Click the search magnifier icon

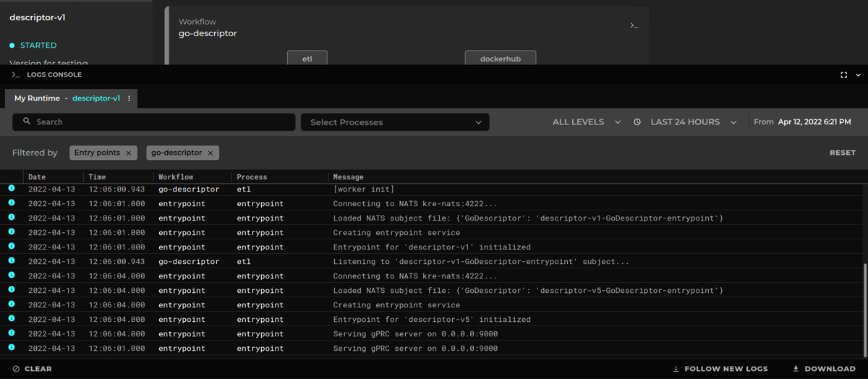27,122
